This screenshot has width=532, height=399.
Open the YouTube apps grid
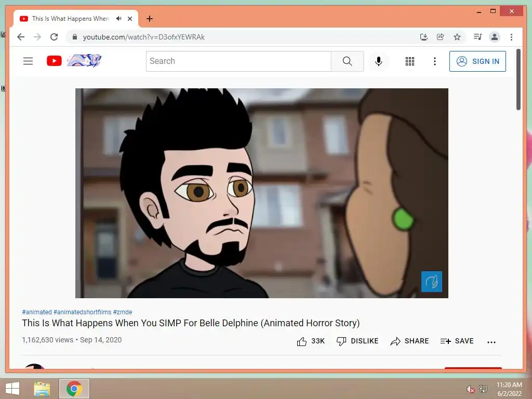click(x=410, y=61)
